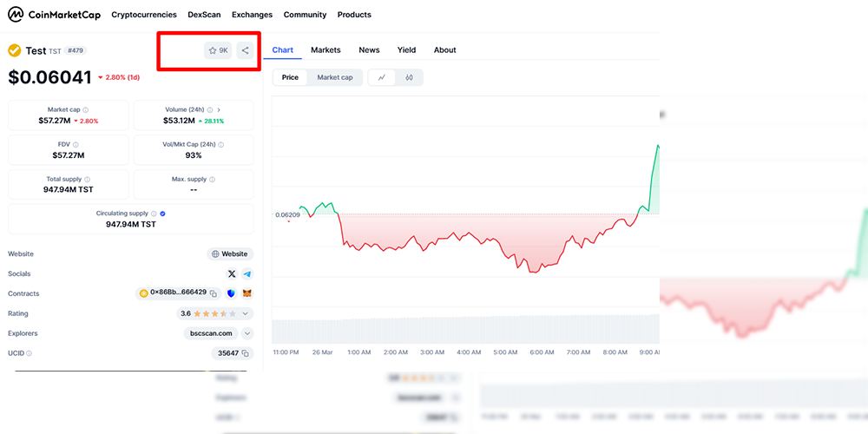The image size is (868, 434).
Task: Click the 2.80% (1d) price change
Action: click(x=119, y=77)
